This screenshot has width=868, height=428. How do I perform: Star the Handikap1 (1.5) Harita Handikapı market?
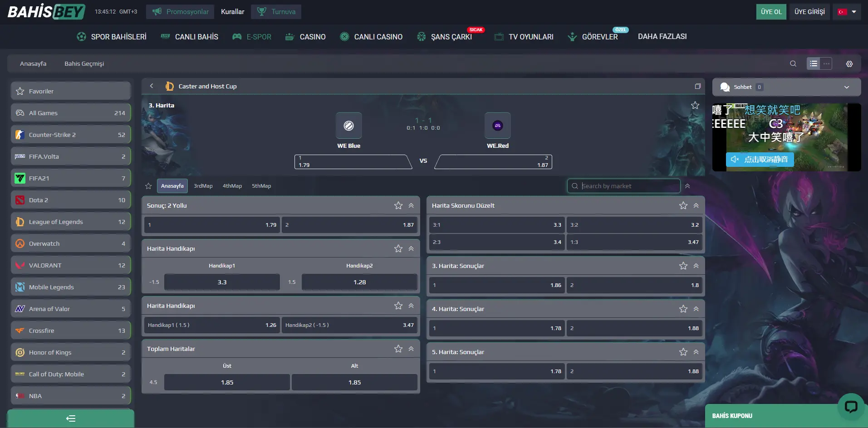coord(398,306)
